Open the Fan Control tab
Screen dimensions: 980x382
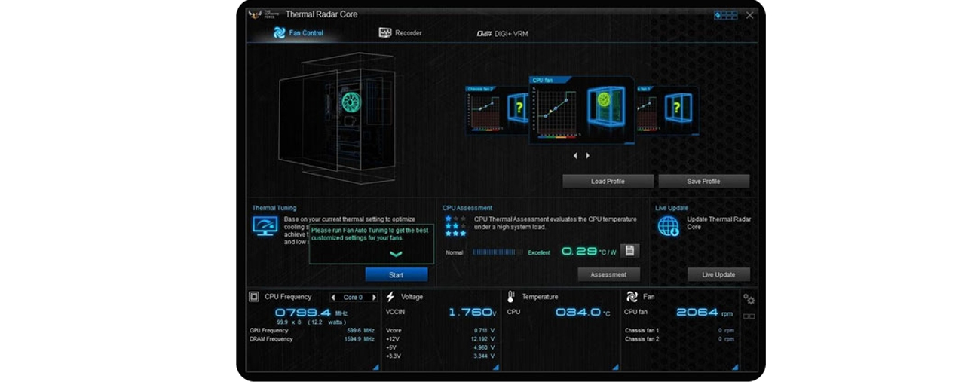pyautogui.click(x=299, y=33)
